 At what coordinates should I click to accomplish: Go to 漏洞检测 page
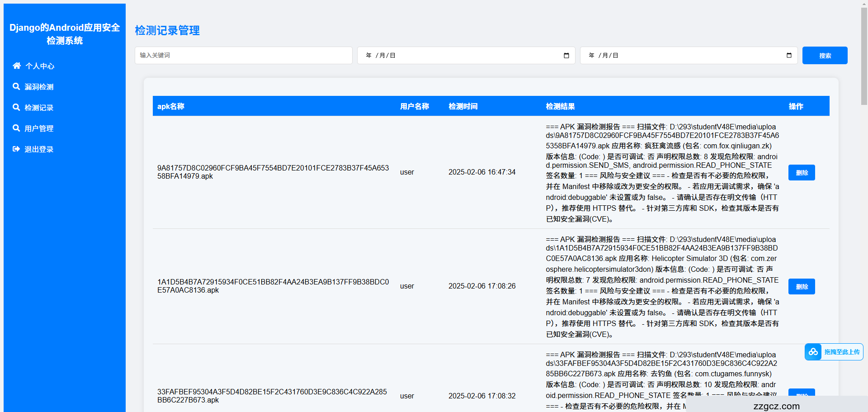click(39, 87)
